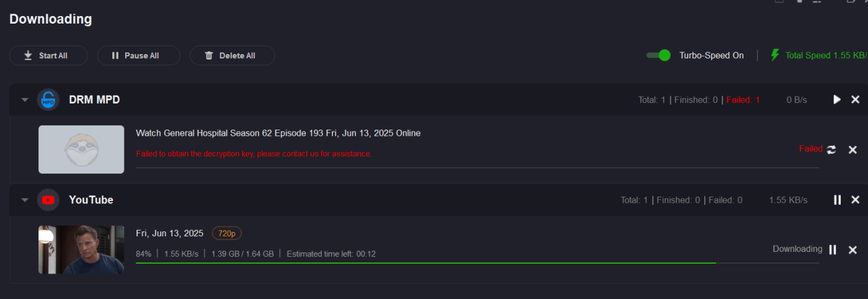Click the Pause All button
Screen dimensions: 868x299
(x=138, y=55)
